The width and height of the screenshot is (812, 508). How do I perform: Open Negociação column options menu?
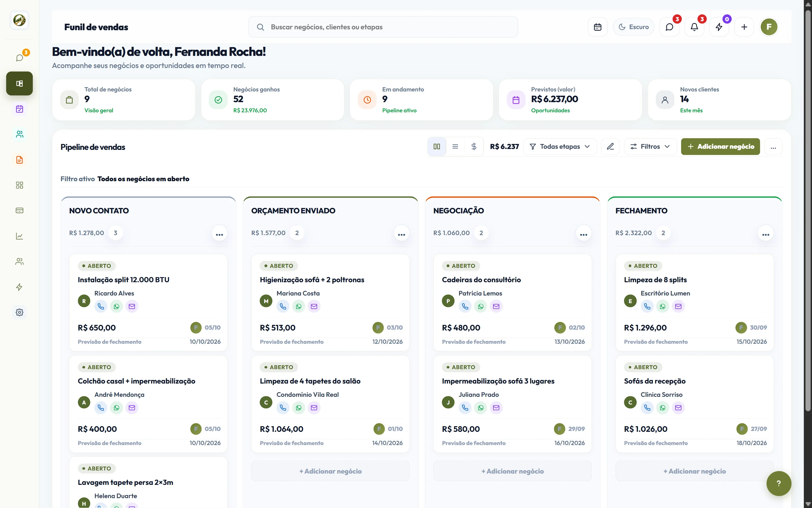click(x=584, y=233)
